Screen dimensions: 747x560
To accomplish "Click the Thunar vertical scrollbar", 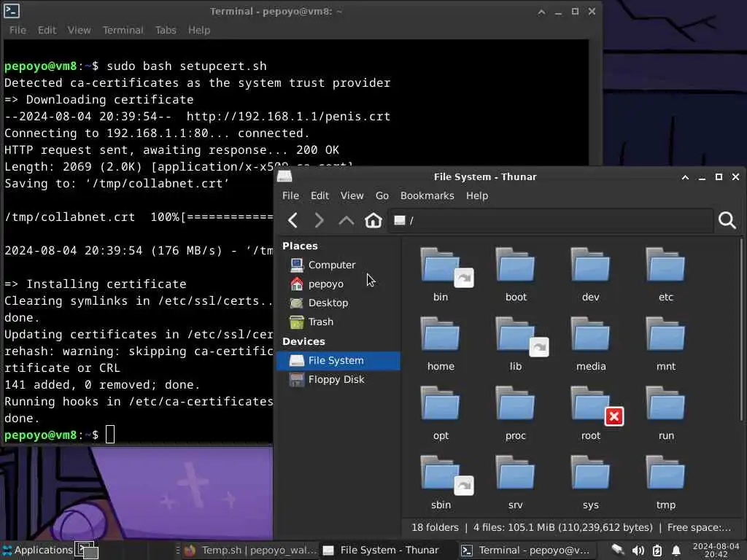I will click(x=741, y=330).
